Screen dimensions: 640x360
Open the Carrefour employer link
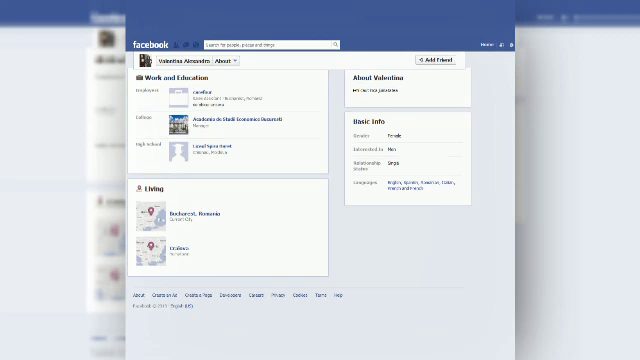pos(202,92)
